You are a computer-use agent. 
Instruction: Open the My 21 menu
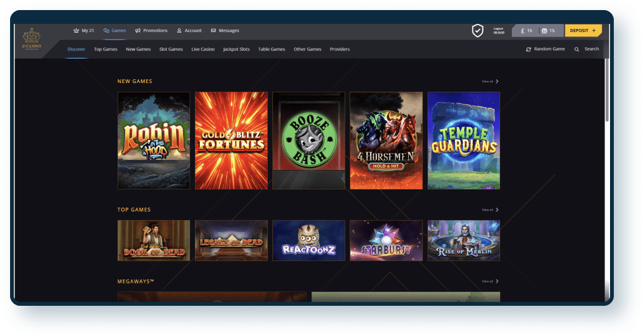coord(84,30)
